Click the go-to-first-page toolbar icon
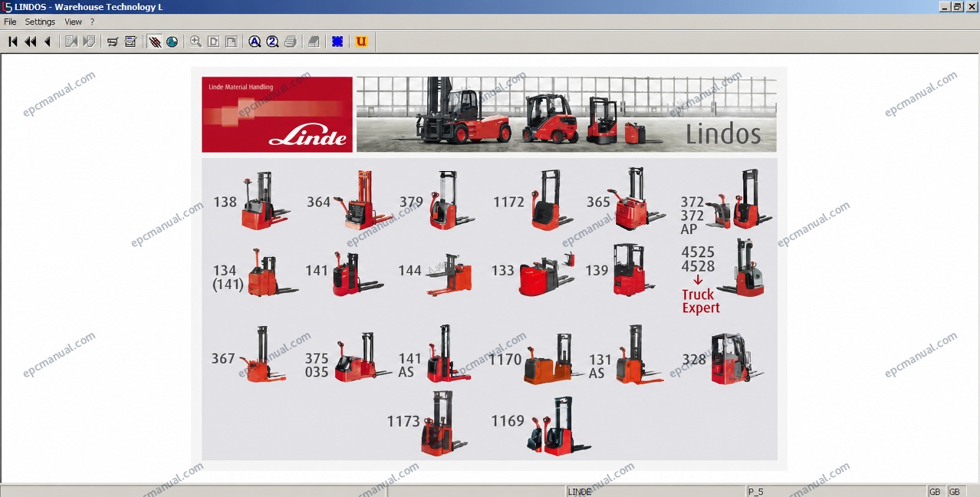The height and width of the screenshot is (497, 980). point(13,41)
